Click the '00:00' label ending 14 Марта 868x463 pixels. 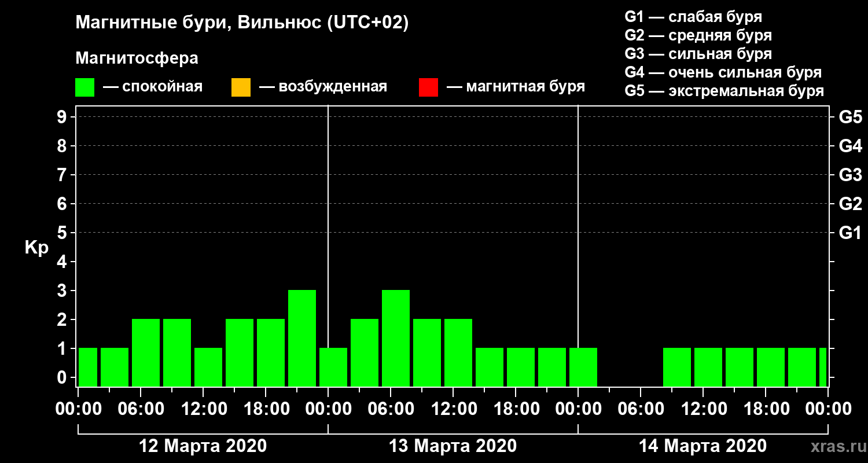coord(828,409)
